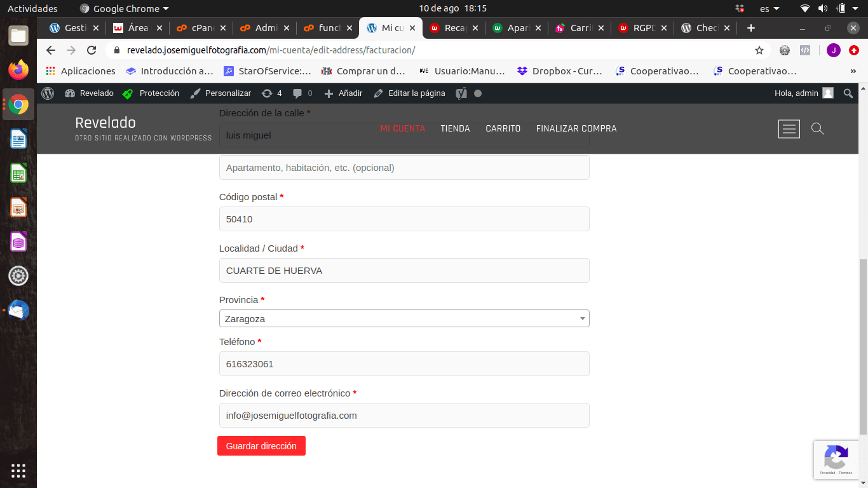
Task: Focus the Localidad / Ciudad field
Action: coord(404,271)
